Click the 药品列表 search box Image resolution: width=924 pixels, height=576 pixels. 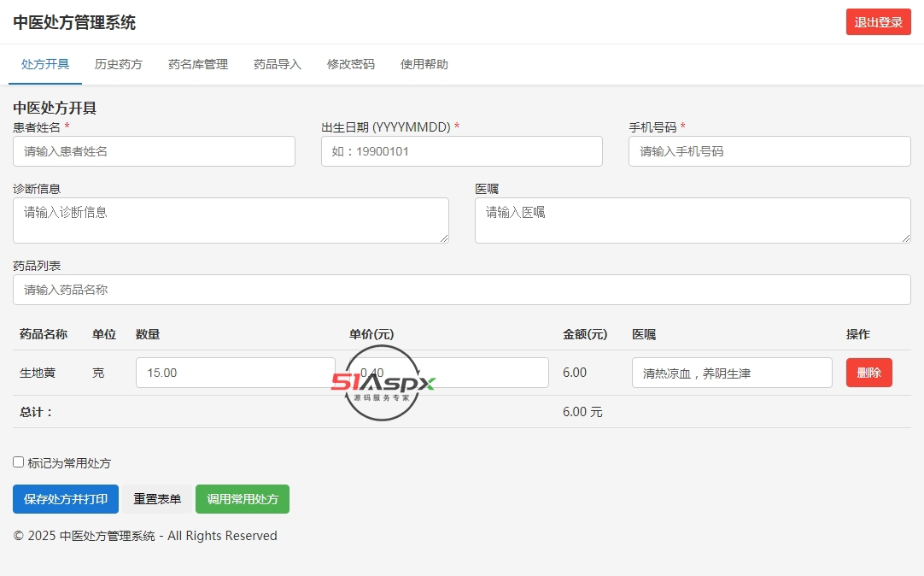(x=461, y=290)
